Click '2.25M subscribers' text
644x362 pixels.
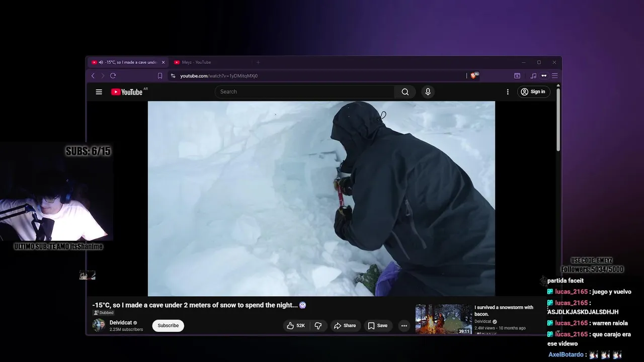(126, 330)
